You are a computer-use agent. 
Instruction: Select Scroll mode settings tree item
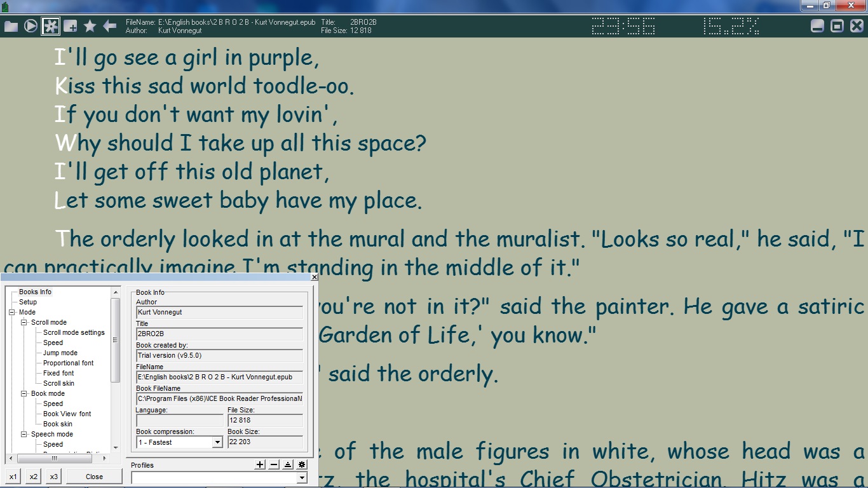coord(74,333)
